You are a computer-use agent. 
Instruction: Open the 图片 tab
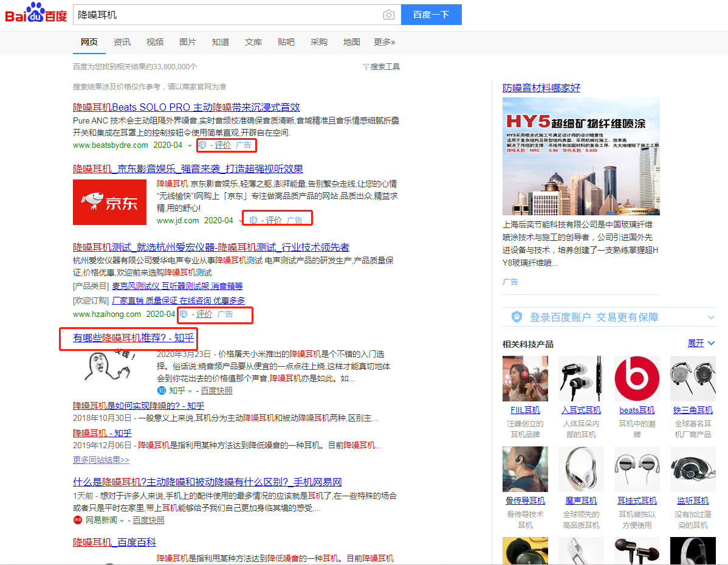188,42
